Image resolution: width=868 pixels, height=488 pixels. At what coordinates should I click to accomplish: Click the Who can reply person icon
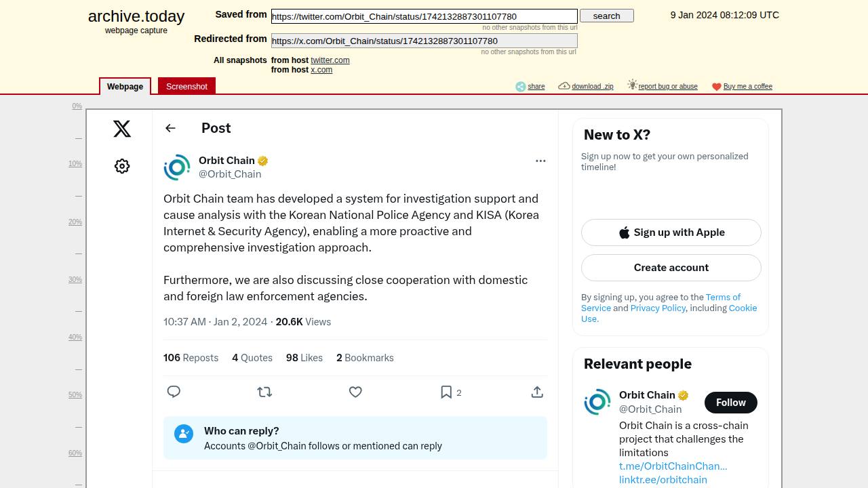[184, 434]
